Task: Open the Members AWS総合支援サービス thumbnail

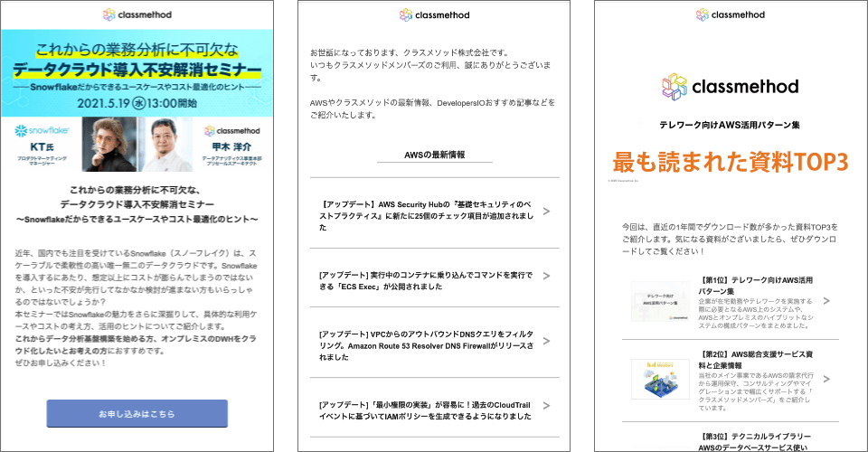Action: pyautogui.click(x=662, y=379)
